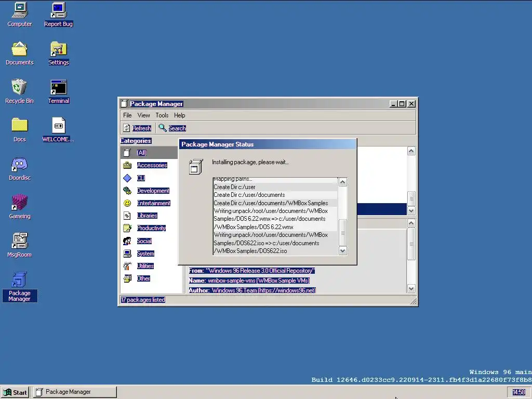The width and height of the screenshot is (532, 399).
Task: Open the Recycle Bin icon
Action: point(19,91)
